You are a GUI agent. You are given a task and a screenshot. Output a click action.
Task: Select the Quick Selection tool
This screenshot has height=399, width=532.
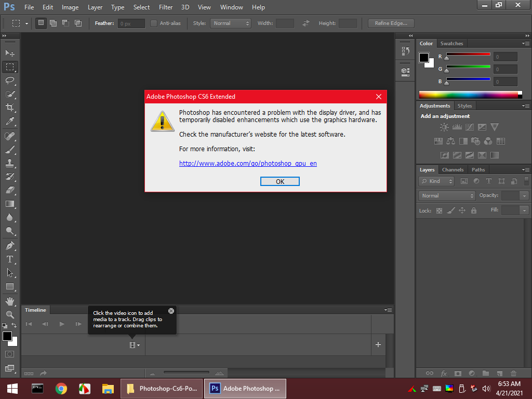pyautogui.click(x=10, y=94)
